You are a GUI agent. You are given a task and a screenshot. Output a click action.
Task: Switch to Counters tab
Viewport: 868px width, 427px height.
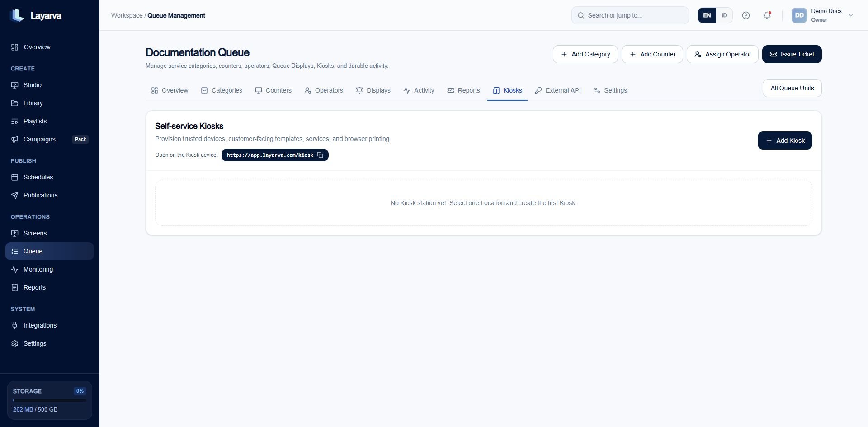tap(273, 90)
